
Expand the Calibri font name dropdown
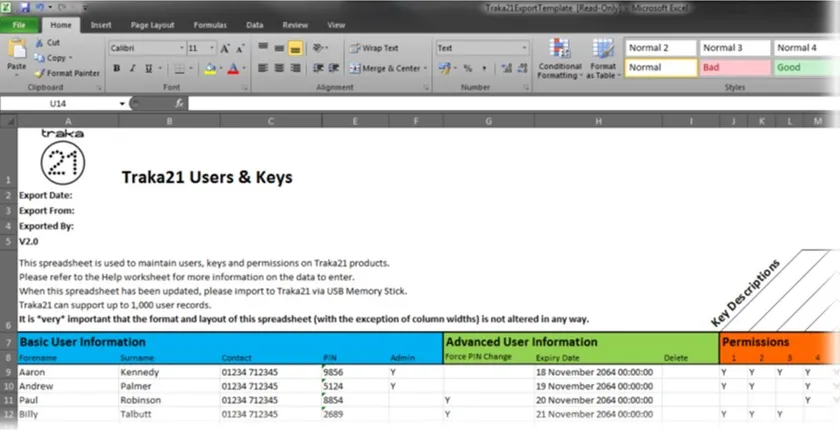coord(181,48)
